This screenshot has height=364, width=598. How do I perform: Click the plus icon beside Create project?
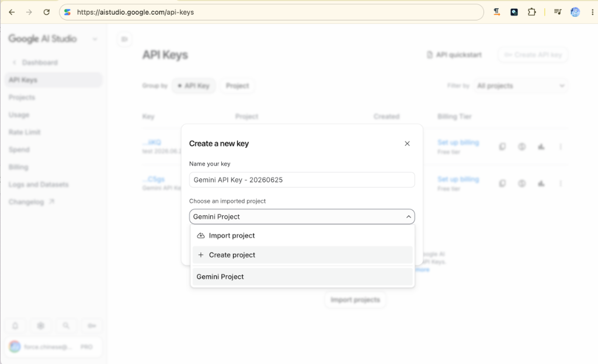[201, 255]
